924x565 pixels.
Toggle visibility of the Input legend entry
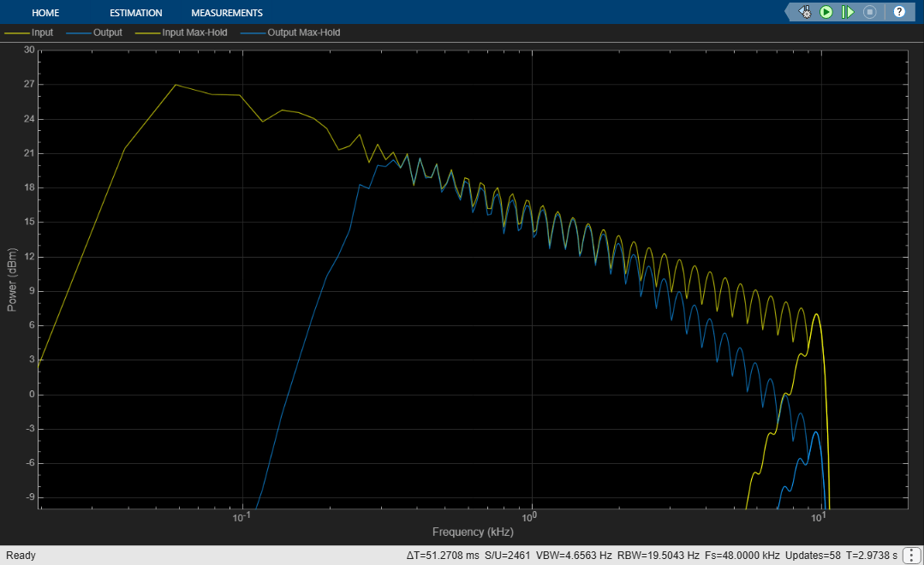(42, 33)
